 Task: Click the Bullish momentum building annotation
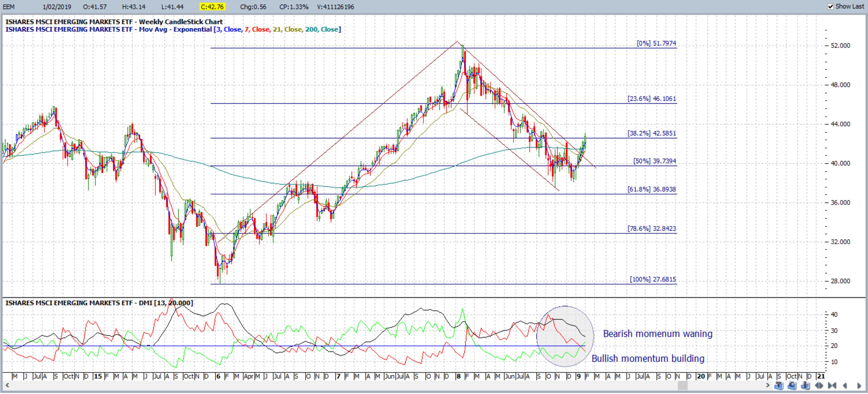tap(648, 359)
